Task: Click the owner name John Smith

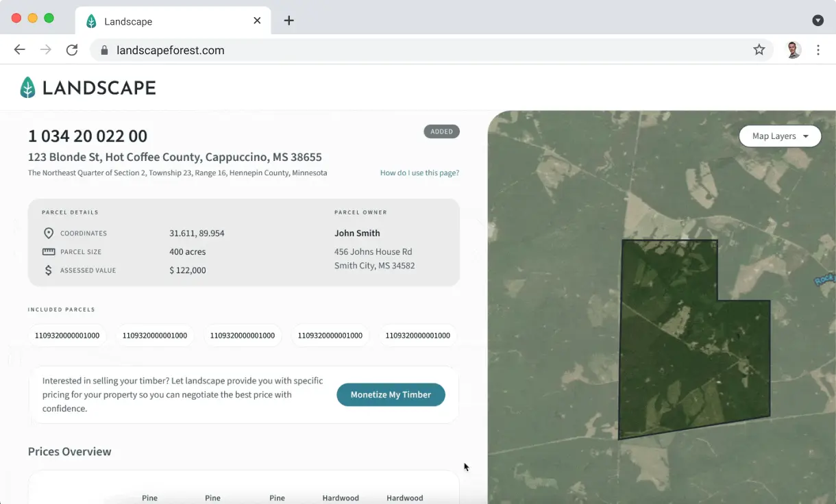Action: 357,233
